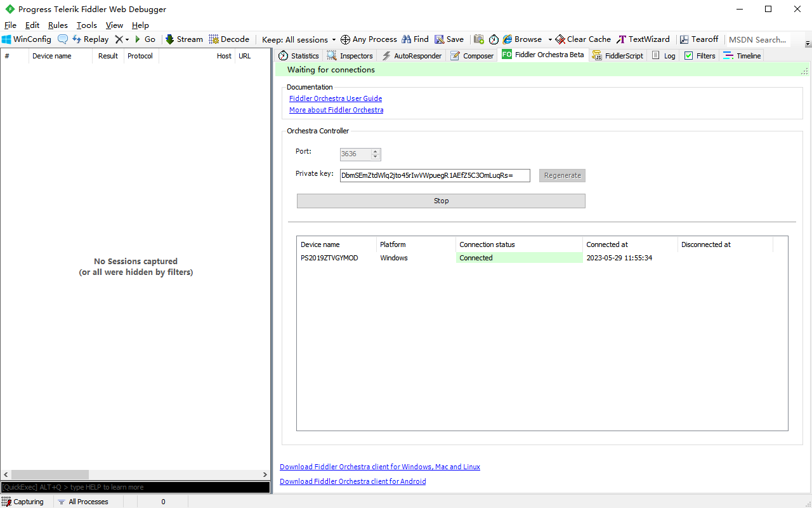Switch to the Inspectors tab

click(x=350, y=56)
